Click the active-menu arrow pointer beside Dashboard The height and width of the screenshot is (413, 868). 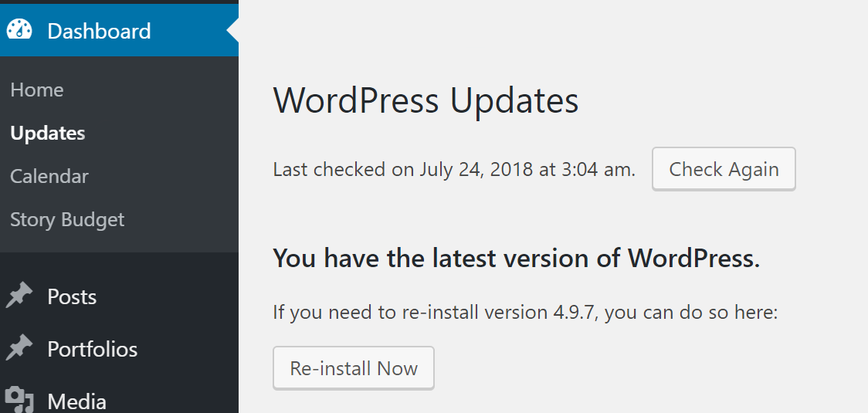click(x=232, y=31)
